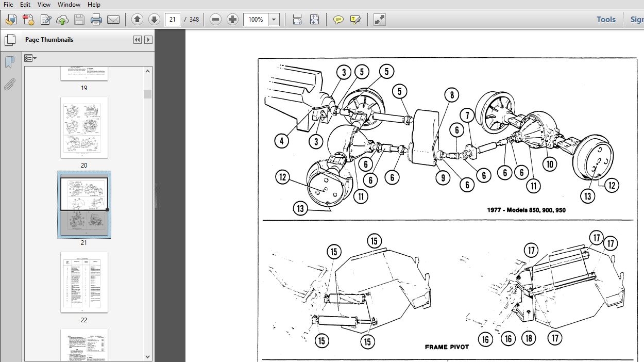Collapse the Page Thumbnails pane
Viewport: 644px width, 362px height.
[x=138, y=40]
